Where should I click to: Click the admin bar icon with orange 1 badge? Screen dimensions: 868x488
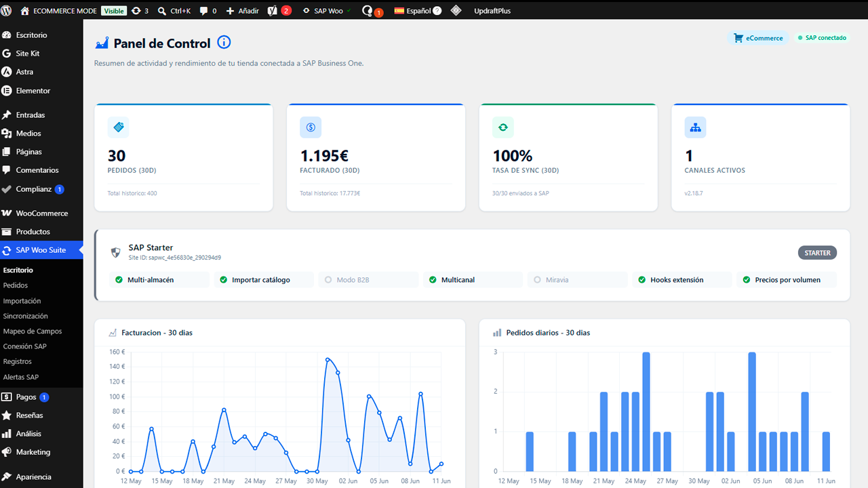(x=372, y=12)
